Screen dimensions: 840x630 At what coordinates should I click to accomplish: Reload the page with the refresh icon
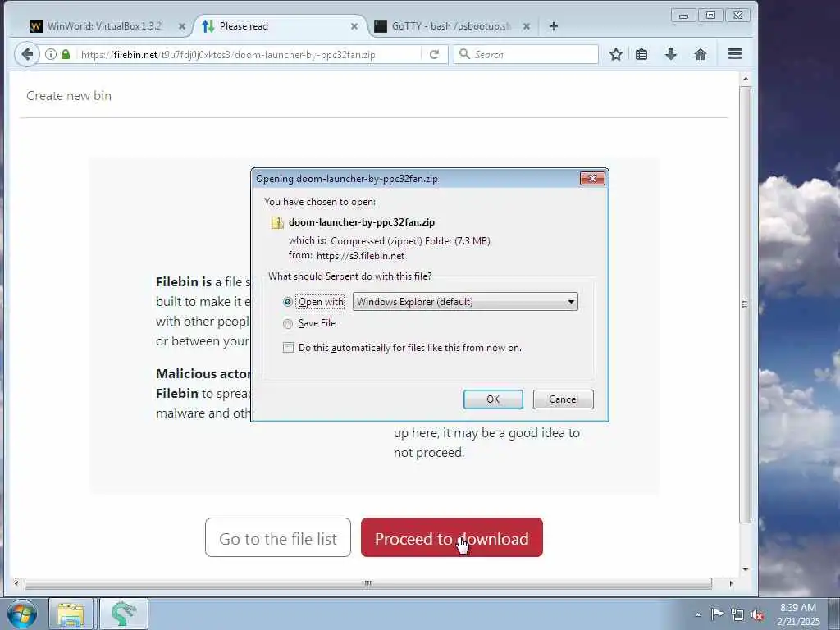click(435, 54)
